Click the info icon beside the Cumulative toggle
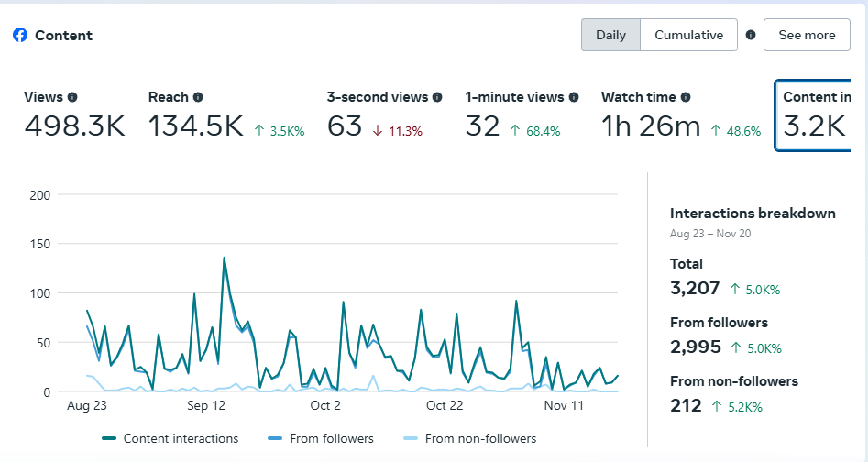868x462 pixels. 751,35
